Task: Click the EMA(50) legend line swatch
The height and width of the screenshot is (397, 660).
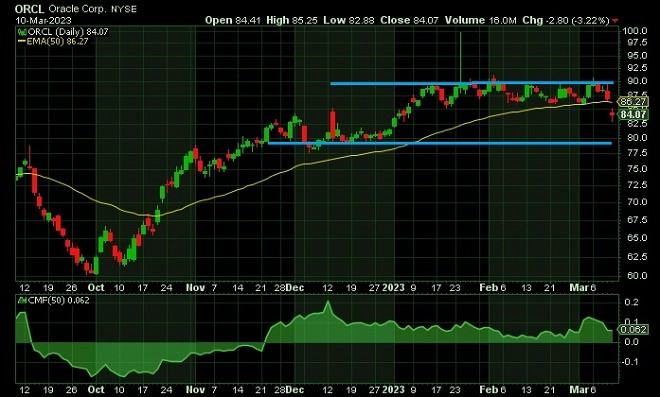Action: click(x=22, y=41)
